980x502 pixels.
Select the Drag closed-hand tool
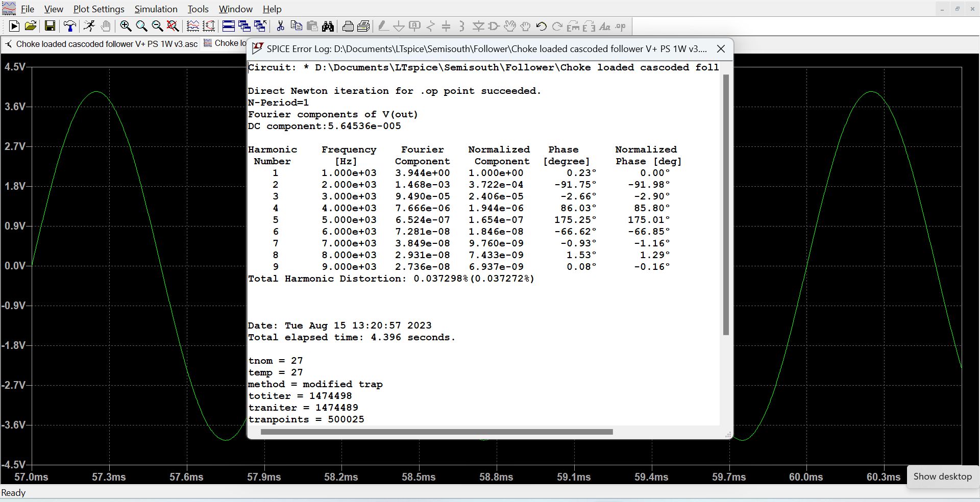(525, 27)
